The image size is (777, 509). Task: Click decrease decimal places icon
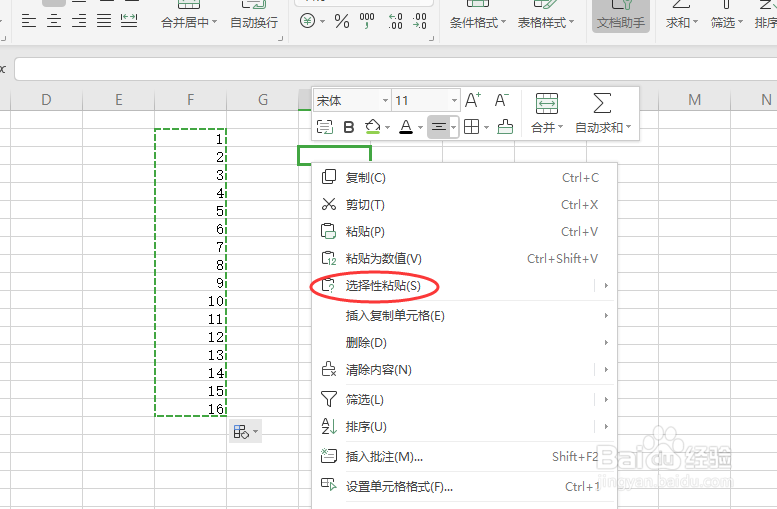419,21
